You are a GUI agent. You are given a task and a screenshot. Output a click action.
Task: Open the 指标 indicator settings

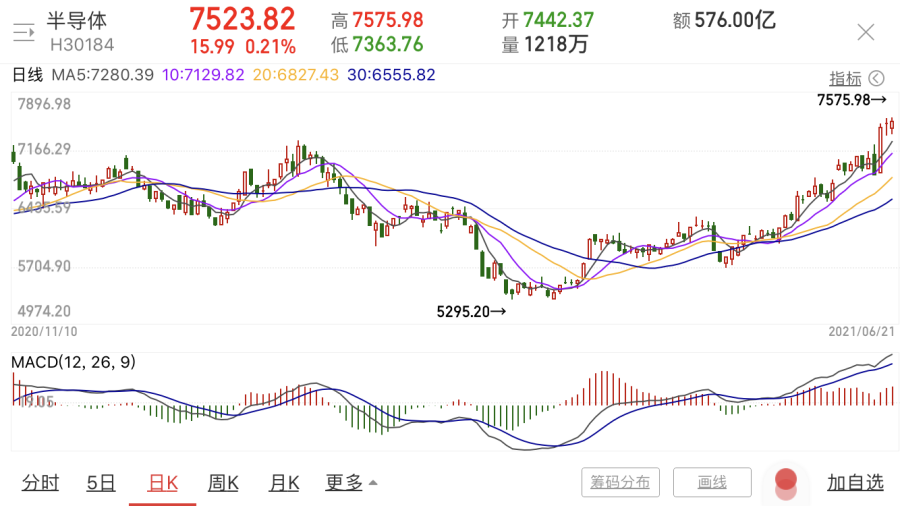coord(845,78)
